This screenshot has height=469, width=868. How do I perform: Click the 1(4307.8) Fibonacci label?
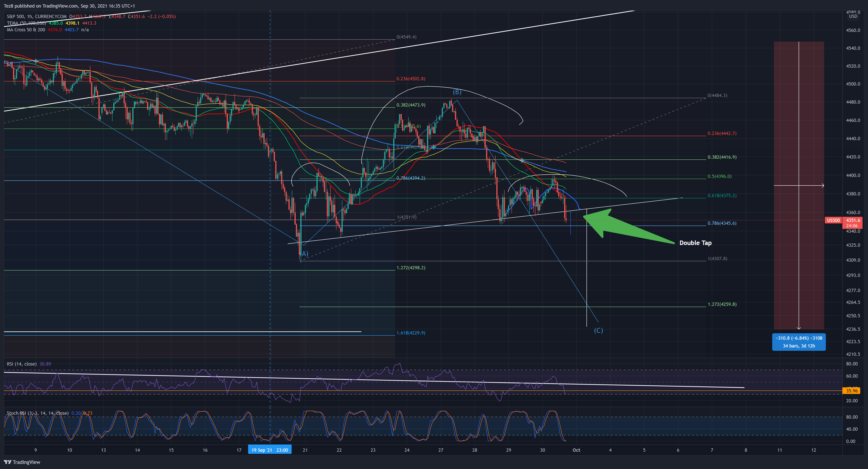[x=717, y=259]
